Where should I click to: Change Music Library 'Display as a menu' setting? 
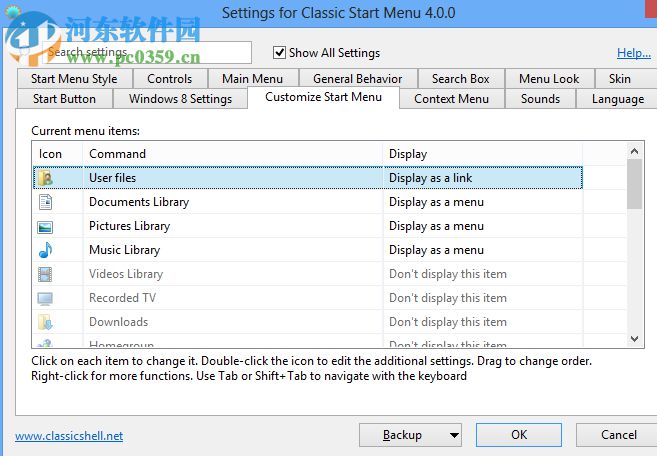(436, 250)
